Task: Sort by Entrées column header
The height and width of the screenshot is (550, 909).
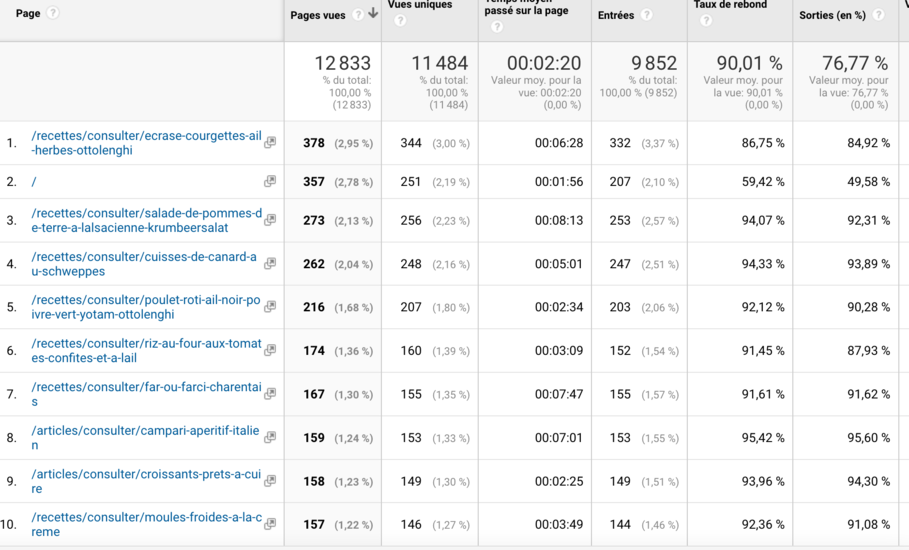Action: point(615,15)
